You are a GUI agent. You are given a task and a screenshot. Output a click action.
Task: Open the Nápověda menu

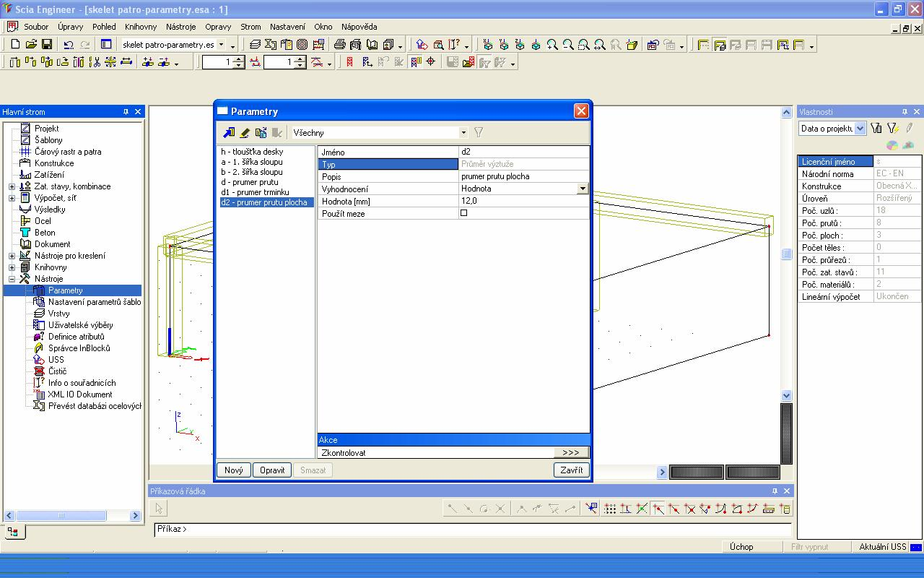tap(359, 27)
